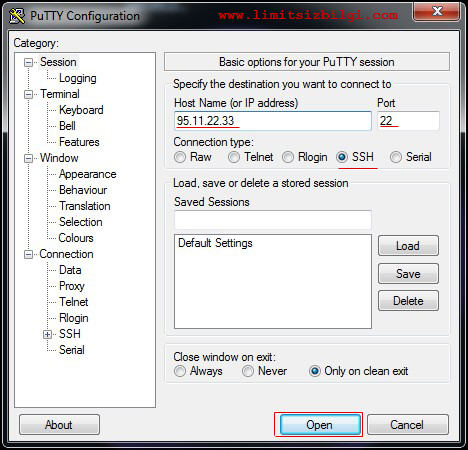Screen dimensions: 468x450
Task: Open the Logging category
Action: click(x=78, y=78)
